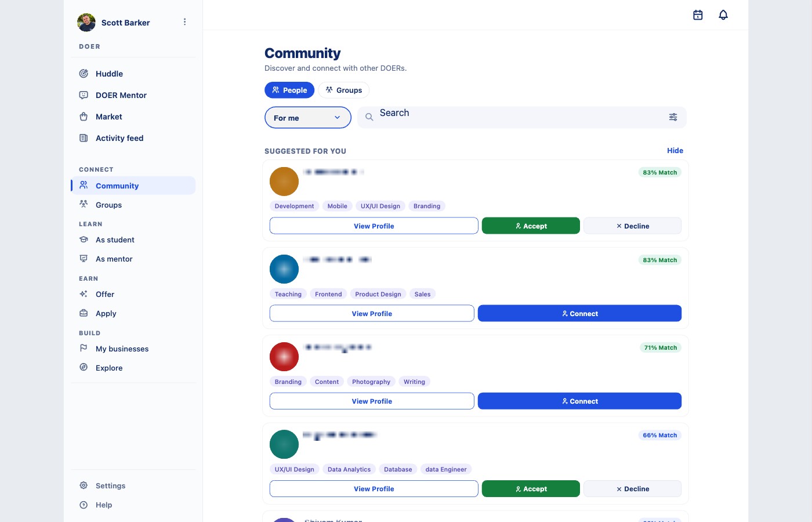Click the Explore compass icon
Image resolution: width=812 pixels, height=522 pixels.
click(x=84, y=368)
